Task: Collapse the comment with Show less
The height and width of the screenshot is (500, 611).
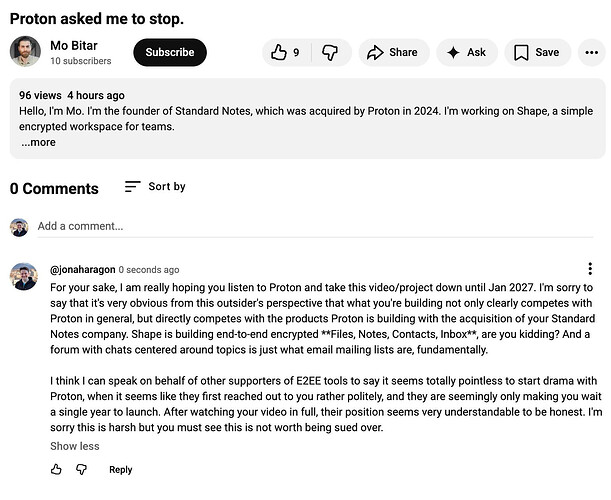Action: coord(75,446)
